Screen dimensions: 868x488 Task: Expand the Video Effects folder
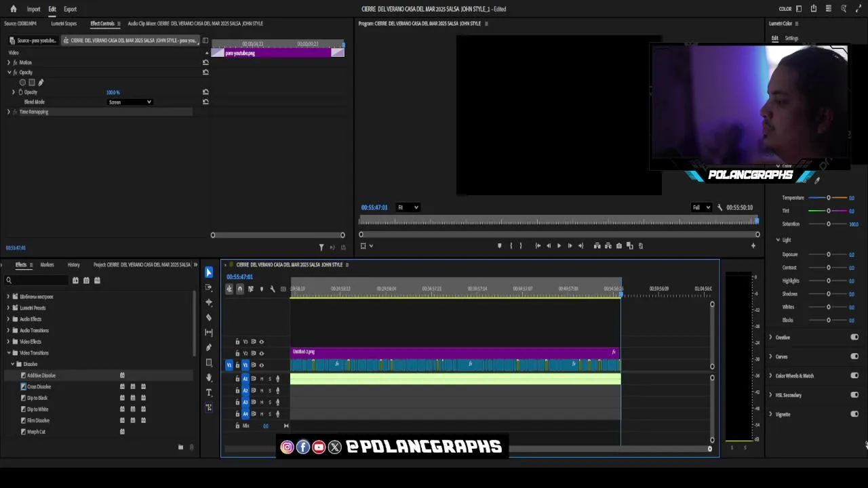(x=8, y=342)
